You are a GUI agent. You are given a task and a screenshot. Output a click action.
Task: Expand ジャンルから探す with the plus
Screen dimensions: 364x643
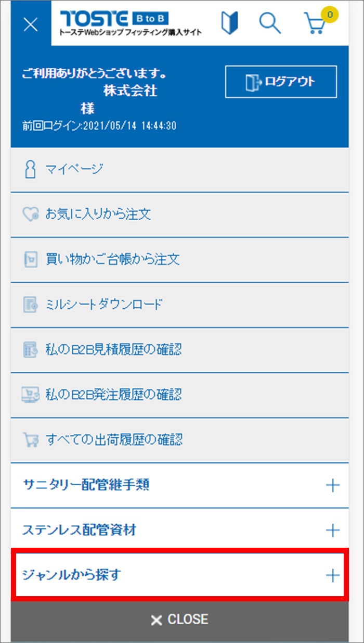[x=332, y=575]
